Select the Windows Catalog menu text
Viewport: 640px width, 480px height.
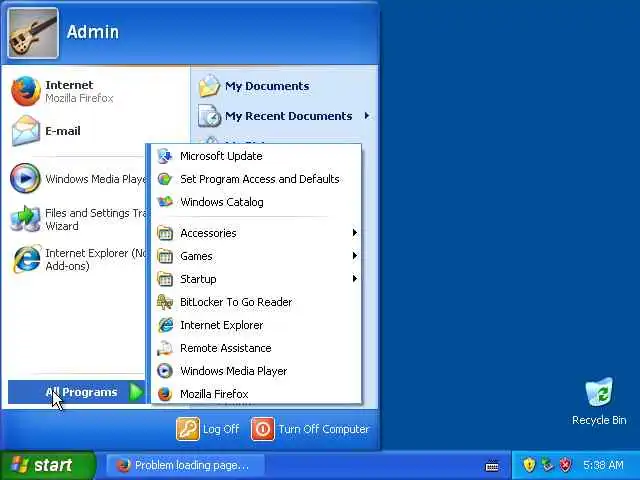pyautogui.click(x=222, y=202)
